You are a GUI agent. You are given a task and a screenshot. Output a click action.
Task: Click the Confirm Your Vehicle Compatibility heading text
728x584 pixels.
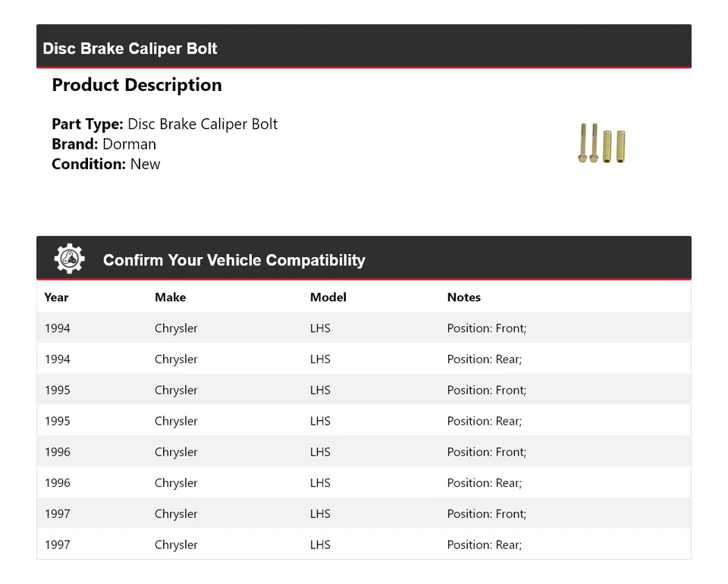pos(234,260)
